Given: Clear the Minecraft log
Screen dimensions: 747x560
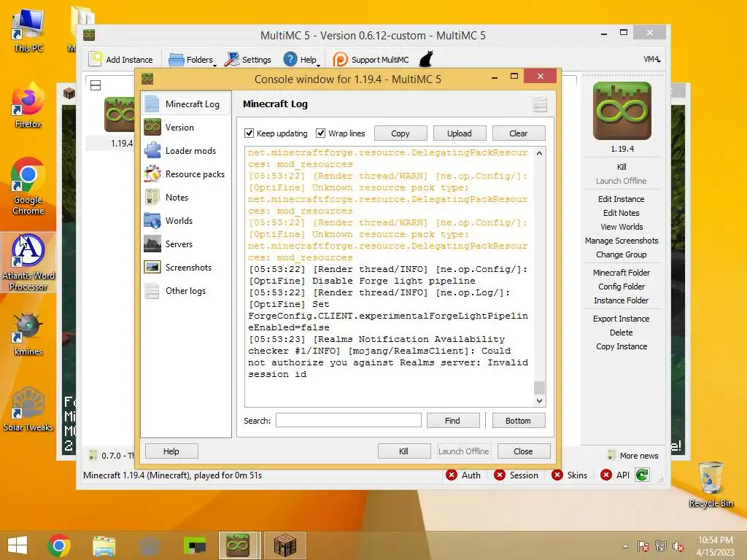Looking at the screenshot, I should 519,133.
